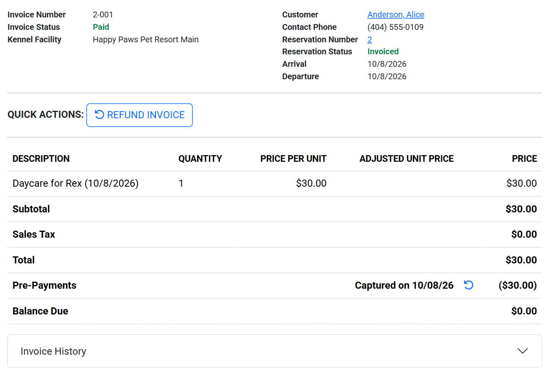Click the Pre-Payments row label

44,285
